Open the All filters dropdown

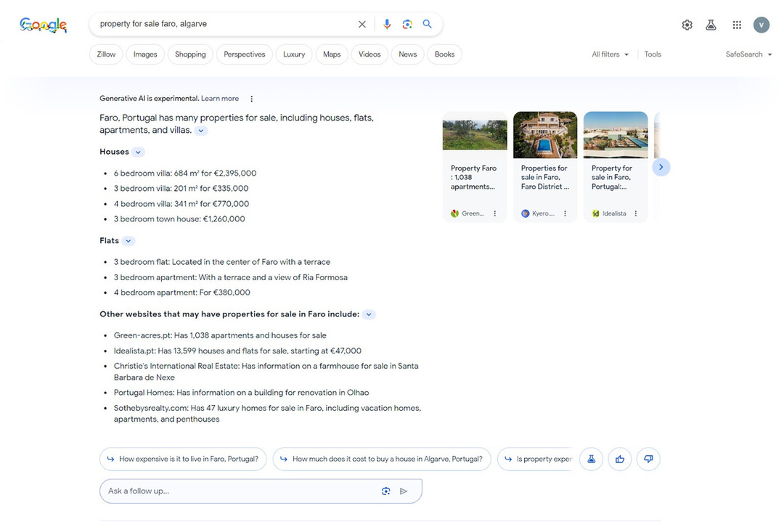[610, 54]
